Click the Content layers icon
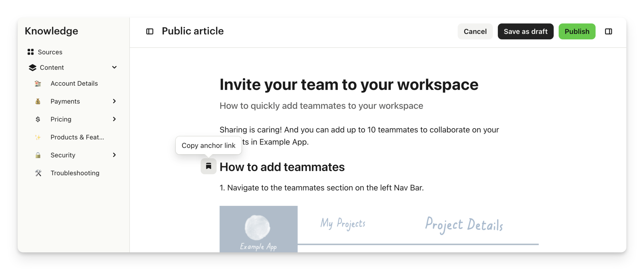The image size is (644, 270). point(32,68)
